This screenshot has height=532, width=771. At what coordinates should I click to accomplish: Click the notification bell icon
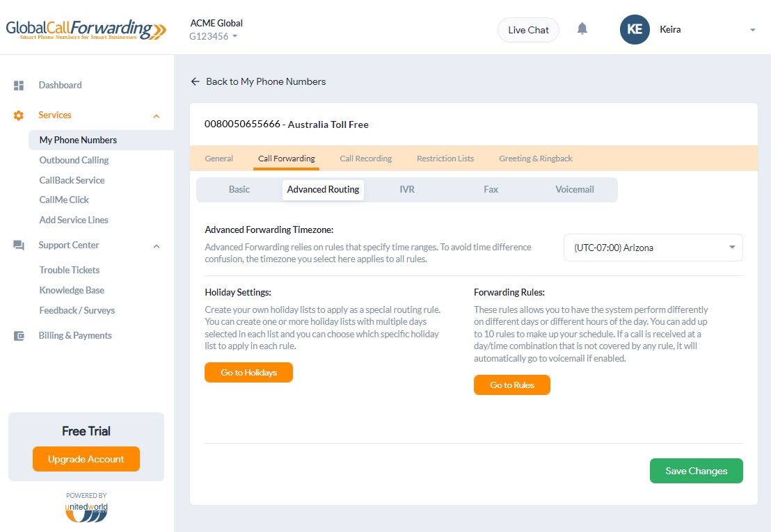click(x=582, y=29)
